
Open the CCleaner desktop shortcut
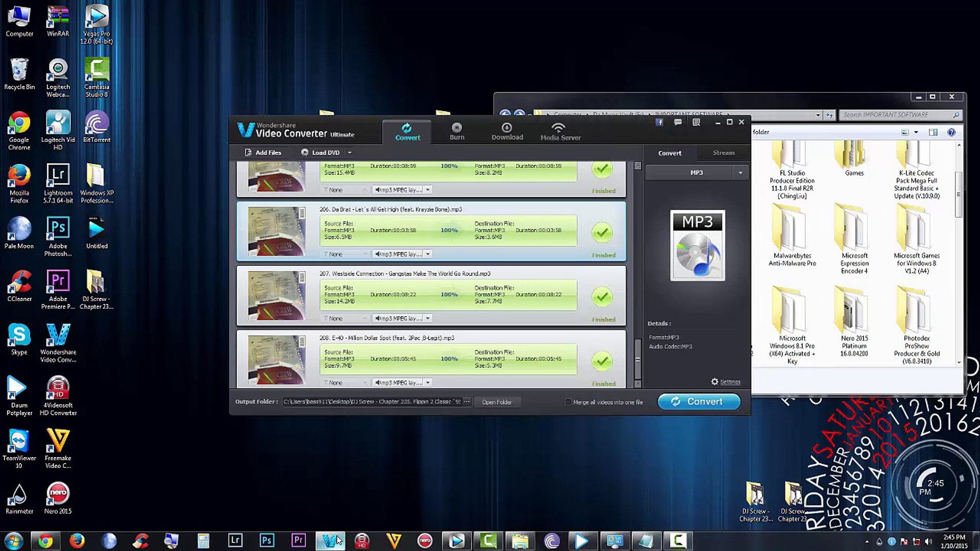(x=19, y=286)
